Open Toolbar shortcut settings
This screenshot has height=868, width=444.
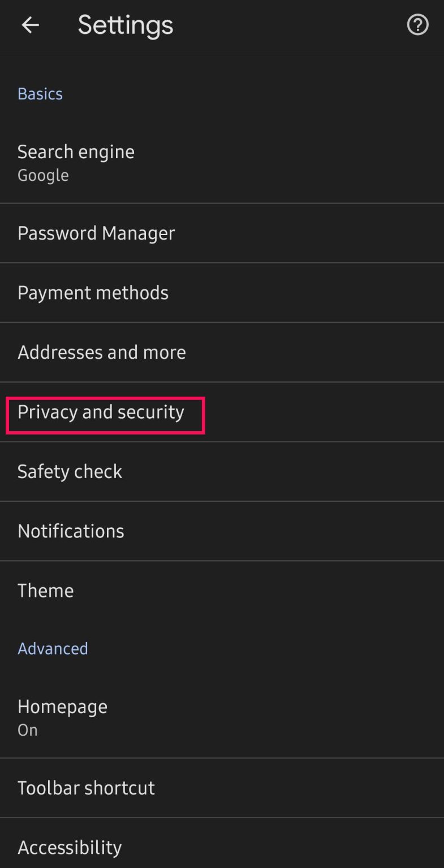click(x=86, y=787)
